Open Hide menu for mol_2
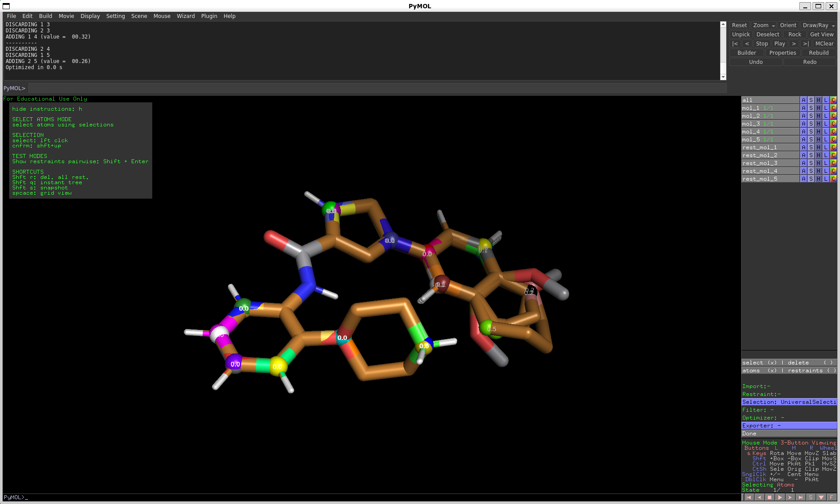 coord(818,116)
